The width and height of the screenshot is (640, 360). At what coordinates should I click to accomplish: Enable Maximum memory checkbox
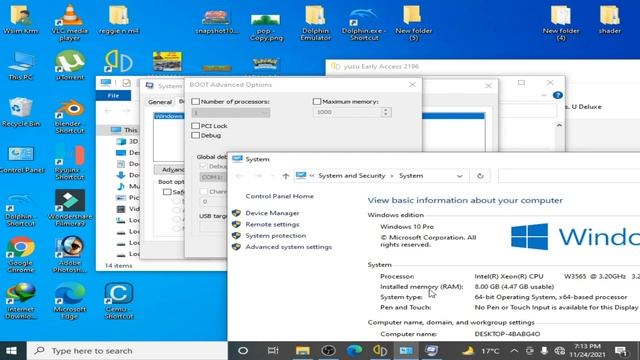(x=317, y=101)
